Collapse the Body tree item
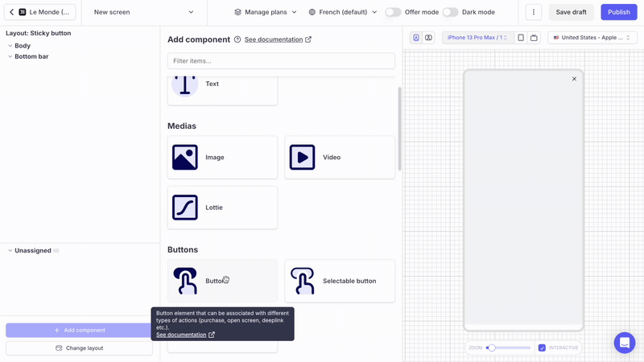This screenshot has height=362, width=644. coord(10,46)
